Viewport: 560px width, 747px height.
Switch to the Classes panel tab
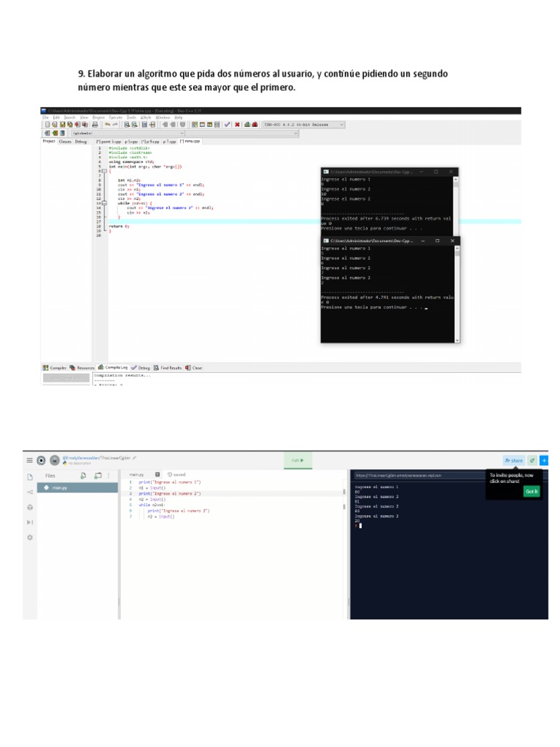pyautogui.click(x=65, y=142)
